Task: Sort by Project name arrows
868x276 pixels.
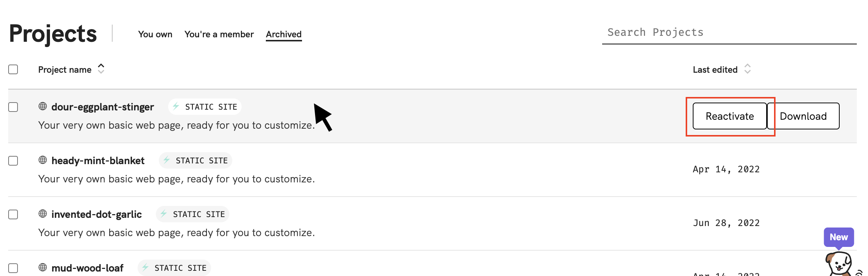Action: 101,69
